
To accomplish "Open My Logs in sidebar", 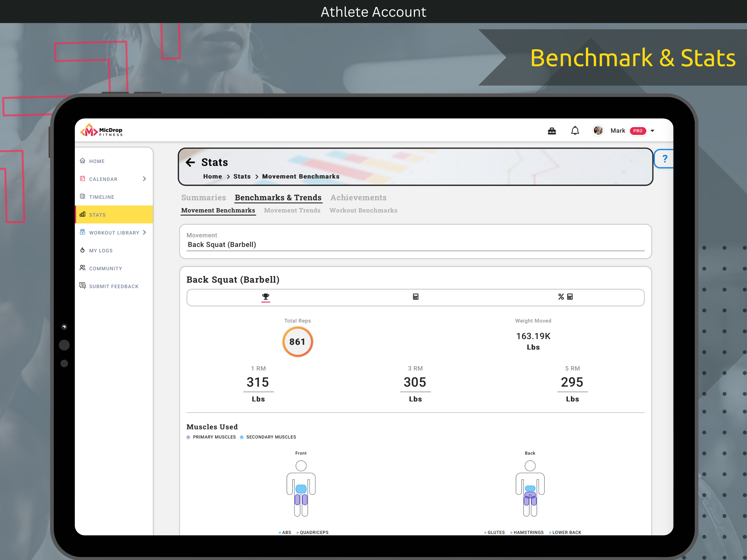I will pyautogui.click(x=114, y=250).
